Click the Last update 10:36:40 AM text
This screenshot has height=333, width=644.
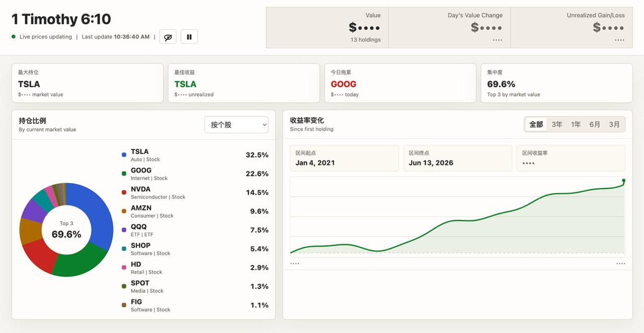[x=116, y=37]
